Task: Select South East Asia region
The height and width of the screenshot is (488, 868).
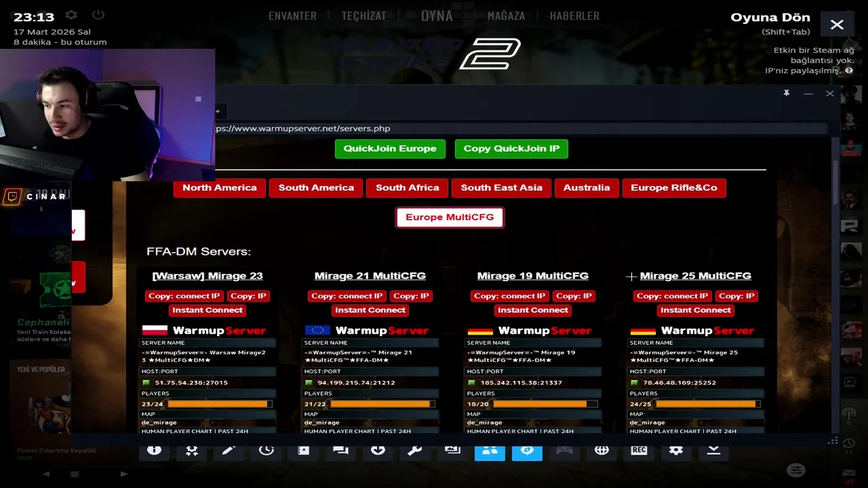Action: [x=502, y=188]
